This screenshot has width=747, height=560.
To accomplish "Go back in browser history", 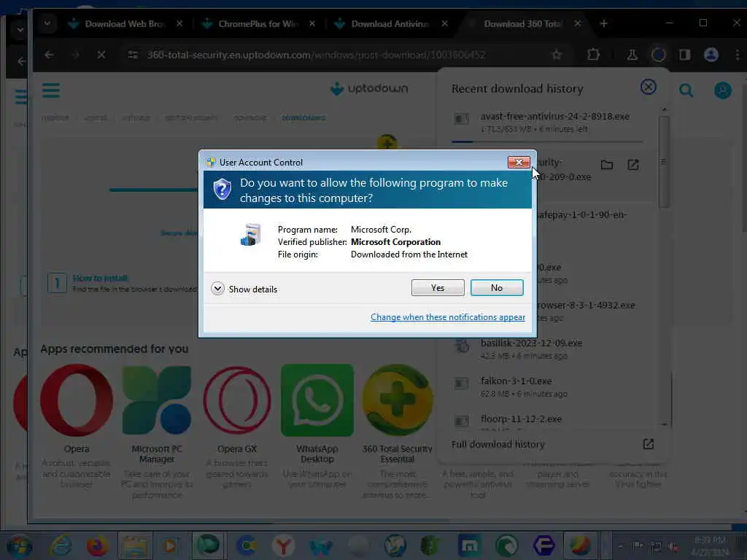I will click(49, 55).
